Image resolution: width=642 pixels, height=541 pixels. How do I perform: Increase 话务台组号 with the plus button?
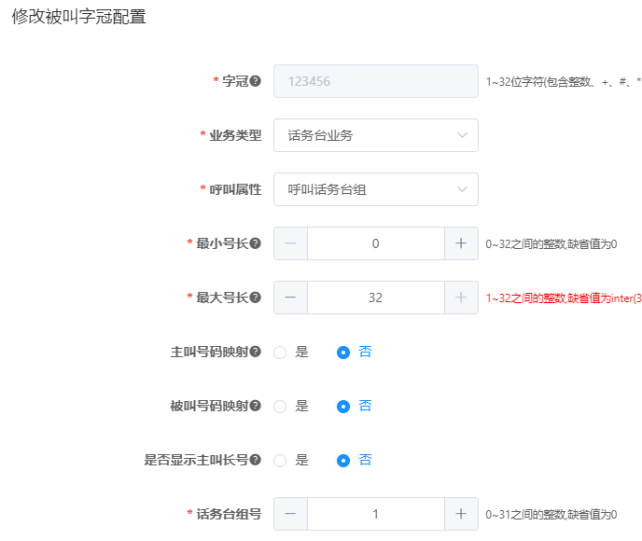[x=461, y=514]
